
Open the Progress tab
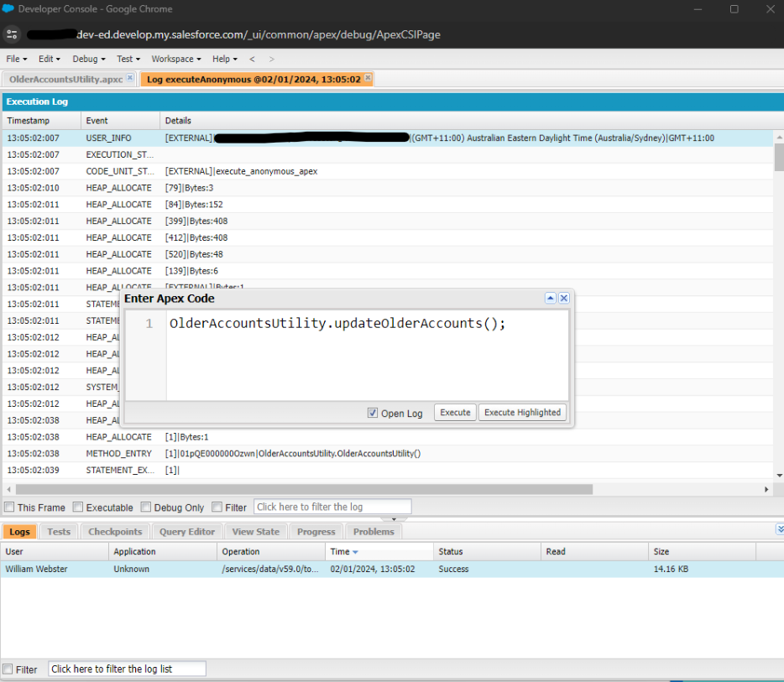pos(316,532)
